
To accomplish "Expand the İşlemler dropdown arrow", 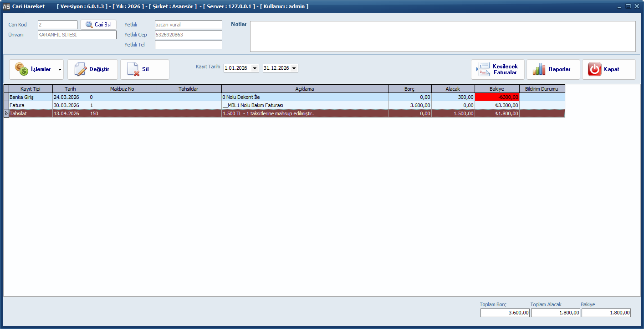I will (x=60, y=70).
